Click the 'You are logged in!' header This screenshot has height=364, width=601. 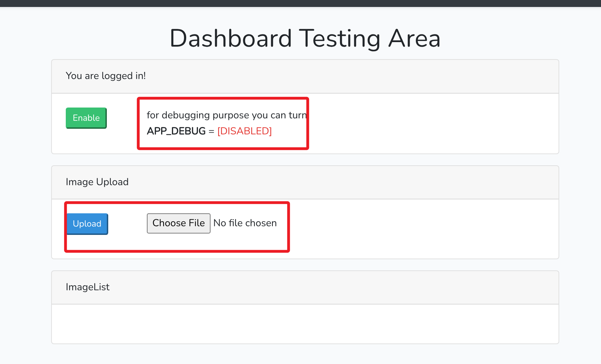click(106, 76)
